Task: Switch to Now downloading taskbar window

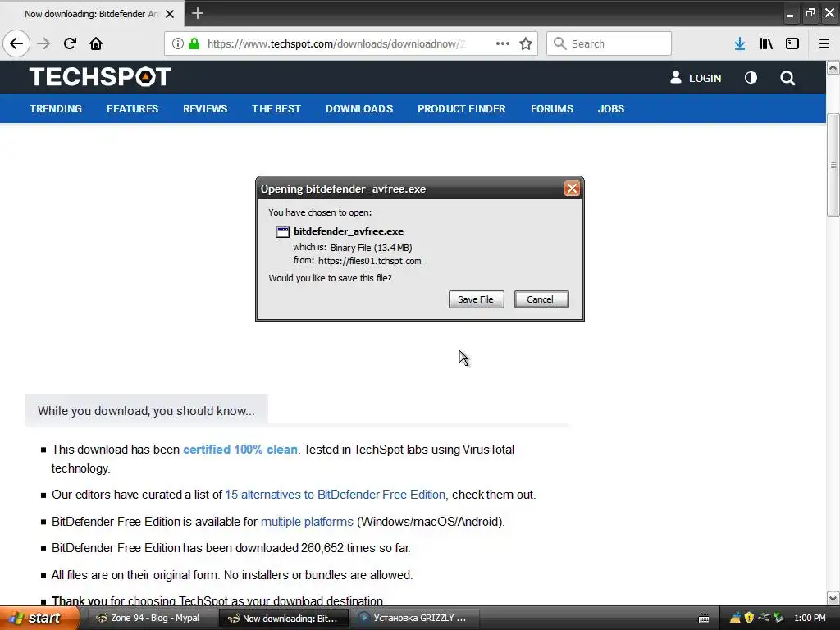Action: [x=284, y=618]
